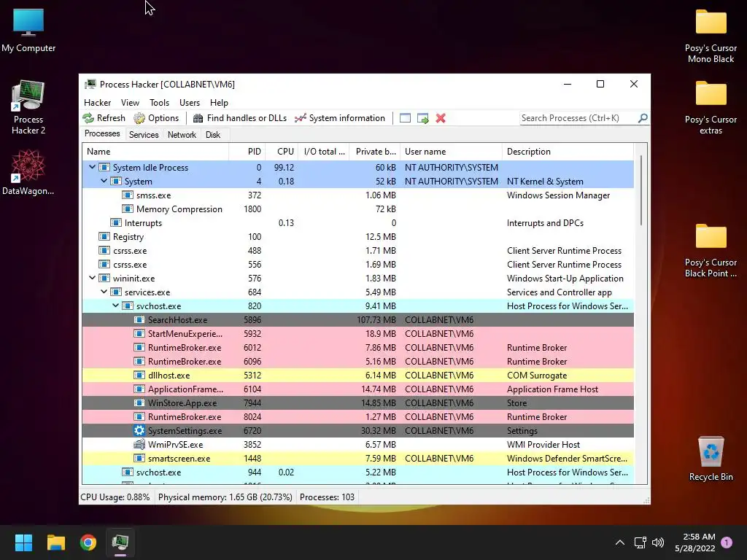Screen dimensions: 747x560
Task: Select the dllhost.exe process icon
Action: (x=139, y=376)
